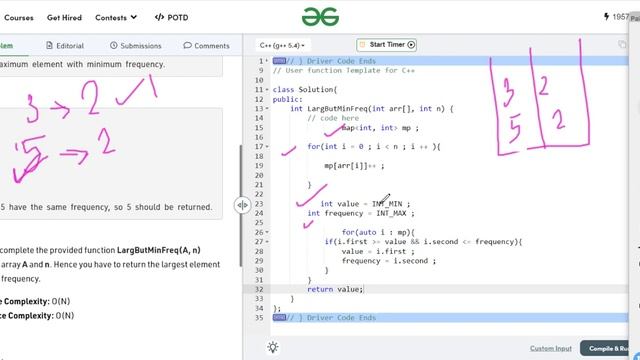
Task: Click the '// code here' comment line
Action: point(333,118)
